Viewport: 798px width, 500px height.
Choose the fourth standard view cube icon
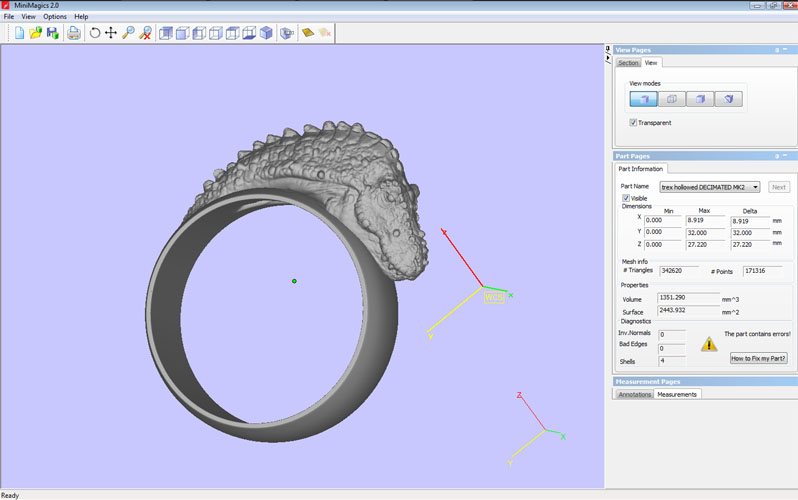point(216,33)
